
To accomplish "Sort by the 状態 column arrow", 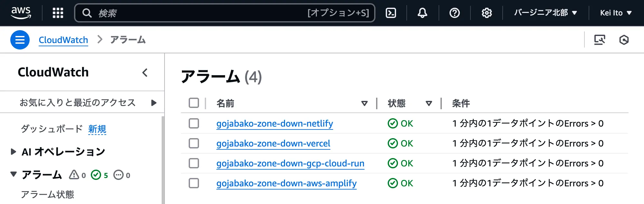I will (429, 103).
